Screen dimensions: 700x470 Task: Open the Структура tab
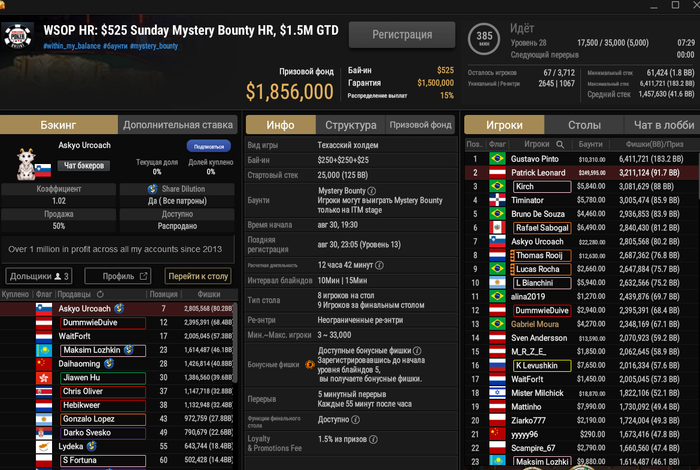click(350, 125)
